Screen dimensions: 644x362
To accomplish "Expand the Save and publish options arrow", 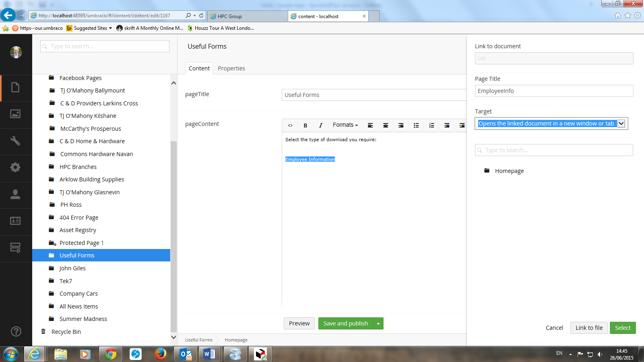I will (378, 323).
